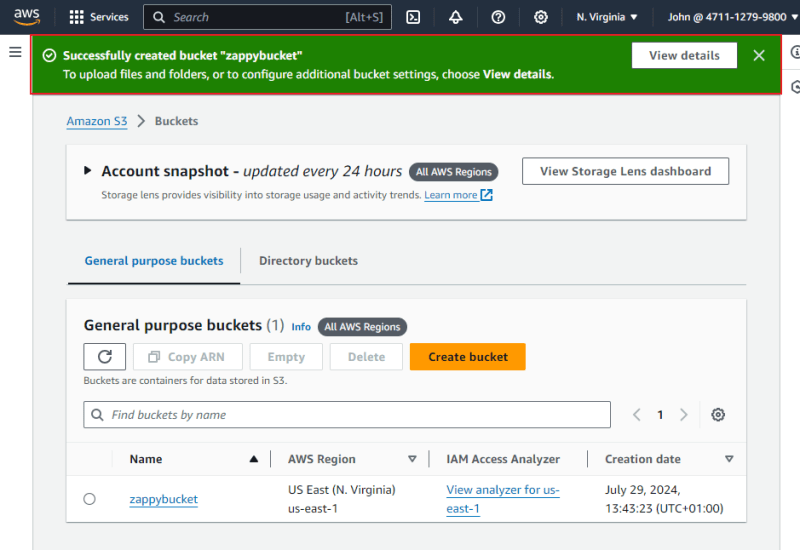Screen dimensions: 800x550
Task: Click the external link icon beside Learn more
Action: tap(487, 195)
